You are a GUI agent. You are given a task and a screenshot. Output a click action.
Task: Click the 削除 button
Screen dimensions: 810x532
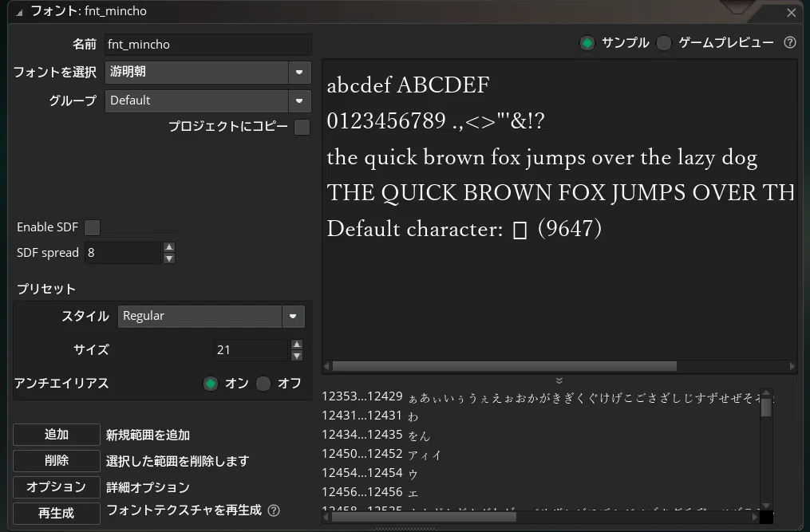[57, 461]
